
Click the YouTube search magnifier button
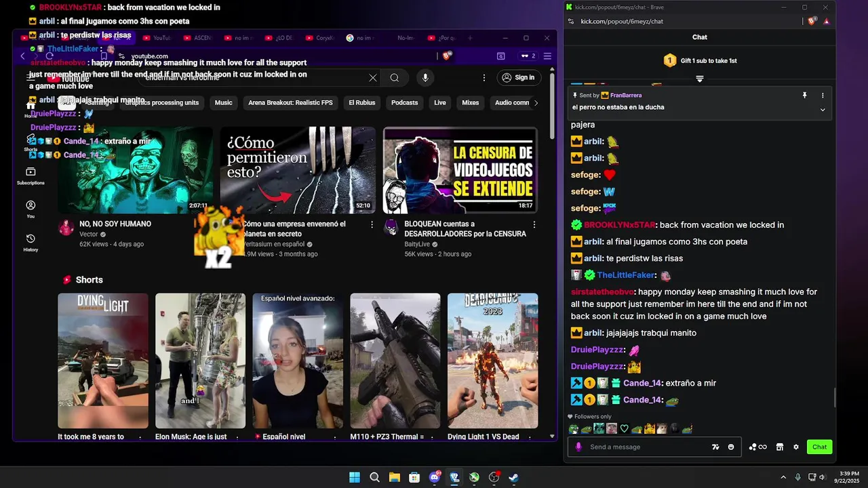(395, 78)
